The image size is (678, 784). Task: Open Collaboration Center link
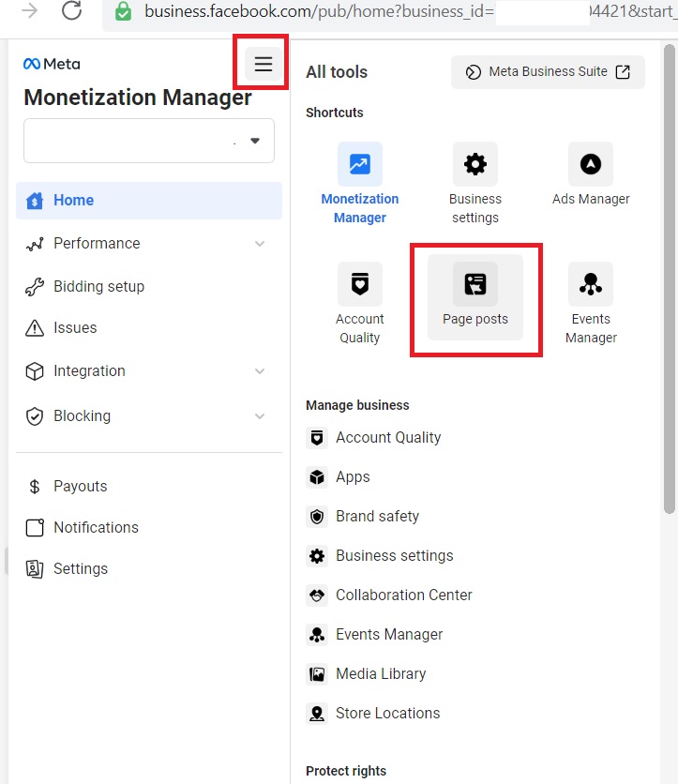click(x=404, y=595)
